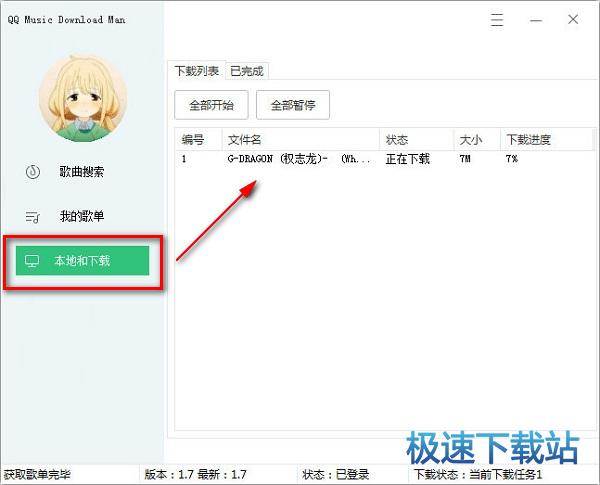Click row number 1 cell
600x485 pixels.
pyautogui.click(x=184, y=158)
